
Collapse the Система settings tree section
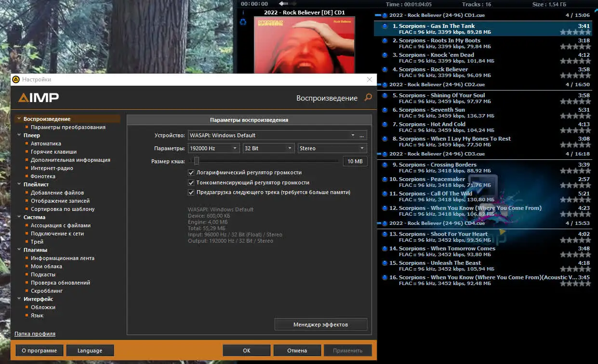(19, 217)
